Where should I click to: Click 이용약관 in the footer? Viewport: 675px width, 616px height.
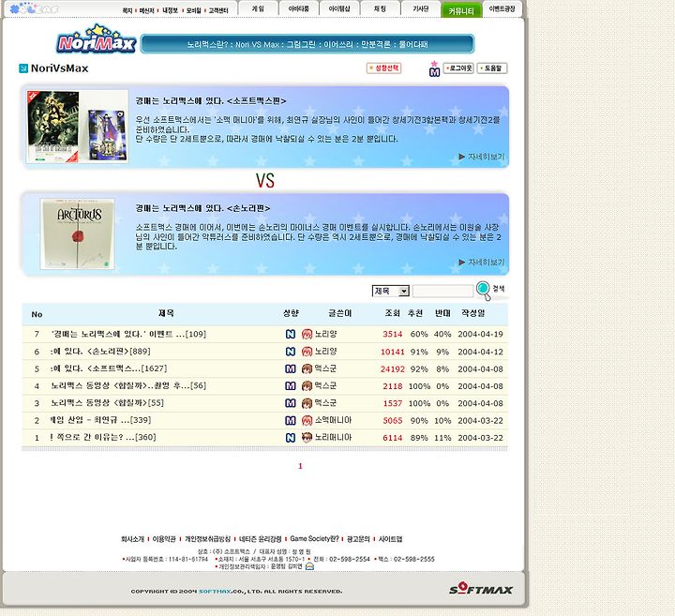pyautogui.click(x=164, y=539)
